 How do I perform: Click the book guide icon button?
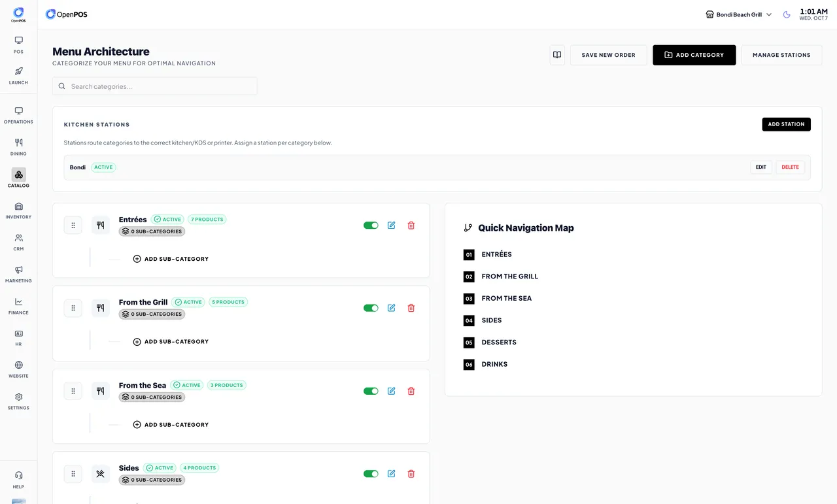[557, 55]
